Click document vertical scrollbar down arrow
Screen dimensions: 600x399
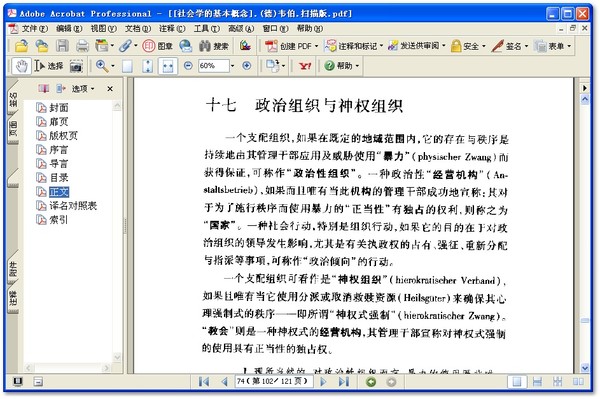585,368
